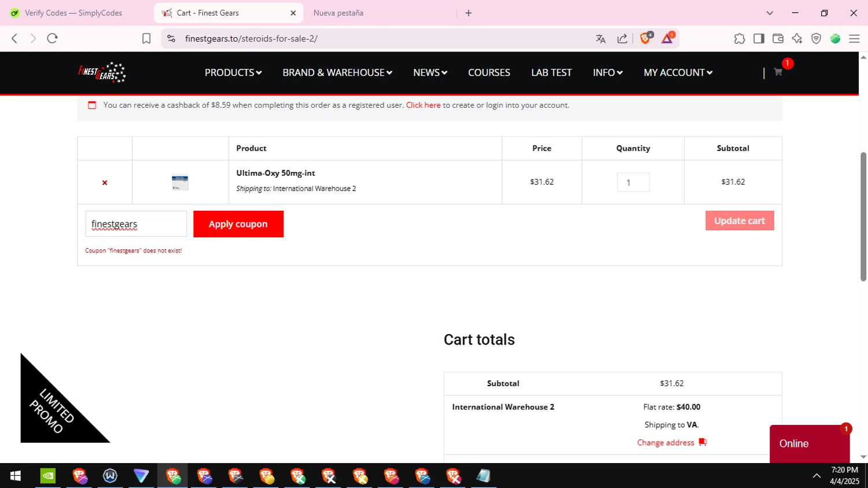Screen dimensions: 868x488
Task: Open the Brave VPN shield icon
Action: click(x=816, y=39)
